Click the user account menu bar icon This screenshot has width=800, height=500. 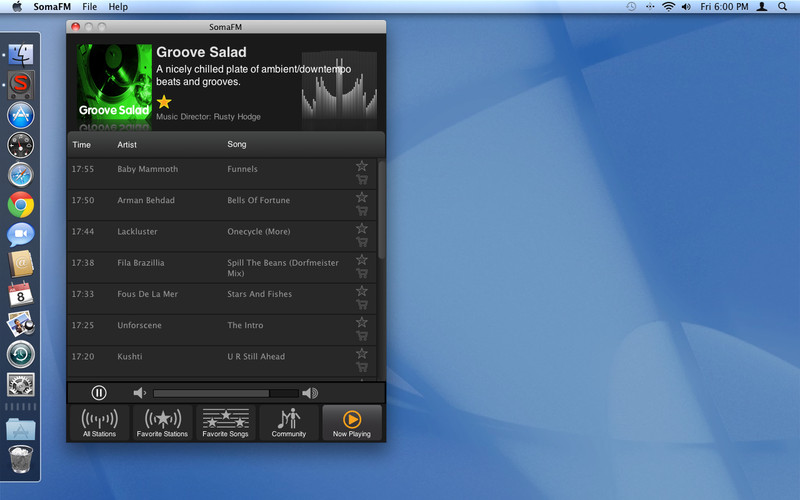762,7
